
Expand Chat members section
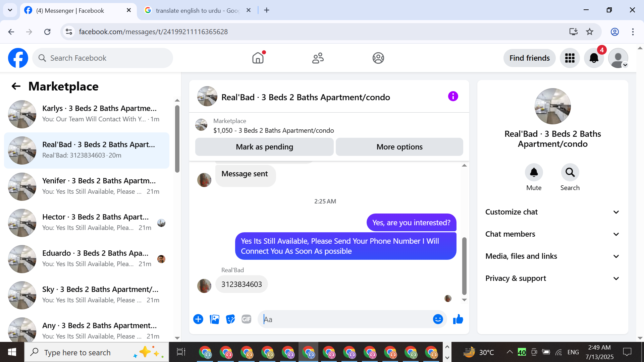552,234
